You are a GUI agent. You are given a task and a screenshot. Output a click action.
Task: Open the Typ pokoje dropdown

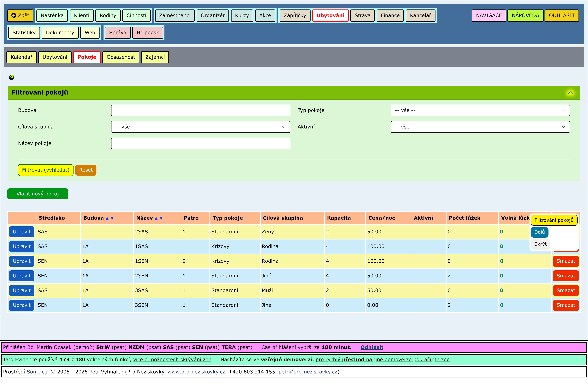[480, 110]
